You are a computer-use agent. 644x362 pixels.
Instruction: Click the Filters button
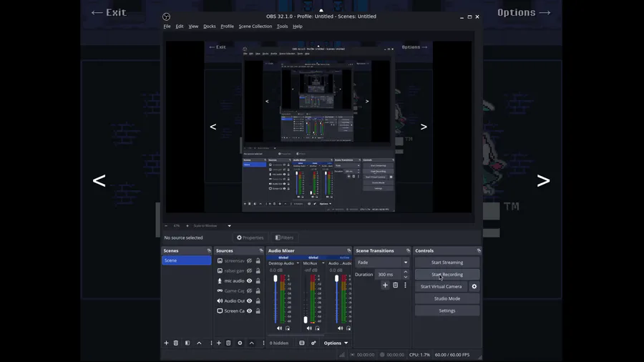click(284, 238)
